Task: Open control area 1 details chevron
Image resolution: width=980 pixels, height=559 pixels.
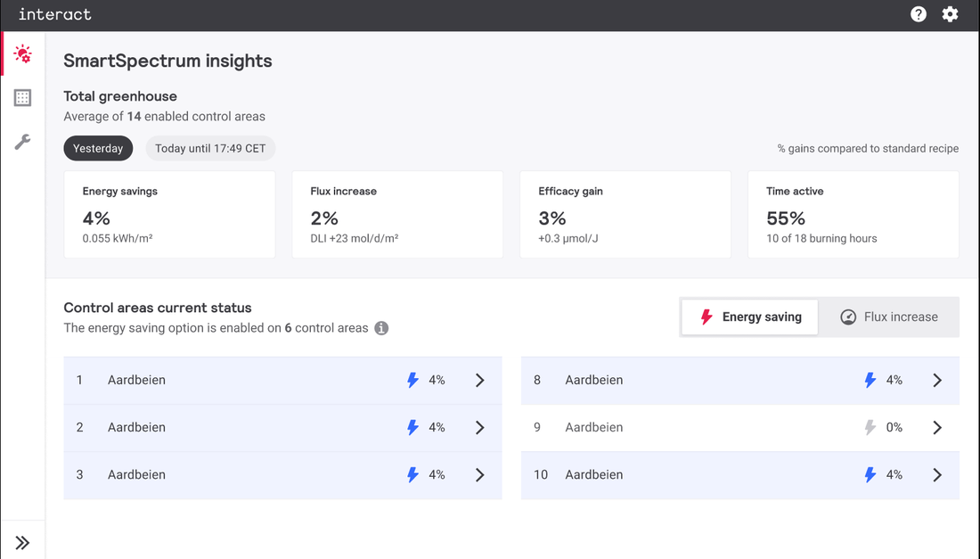Action: point(479,380)
